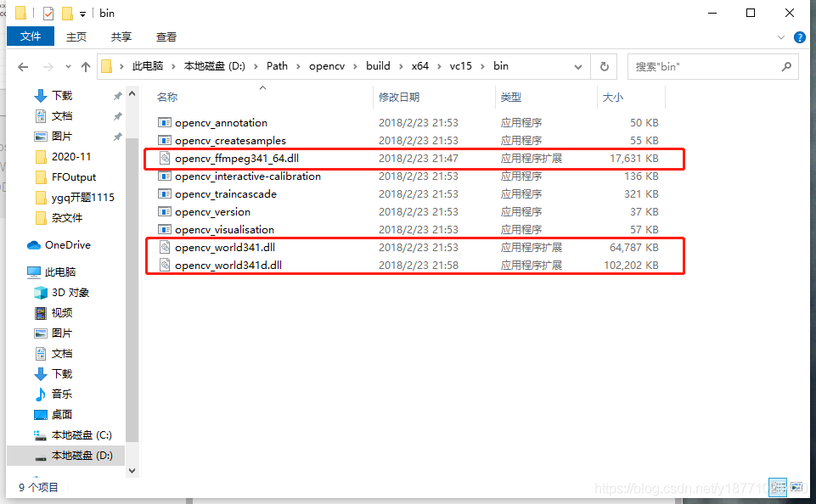Sort by 大小 column header
816x504 pixels.
[612, 98]
